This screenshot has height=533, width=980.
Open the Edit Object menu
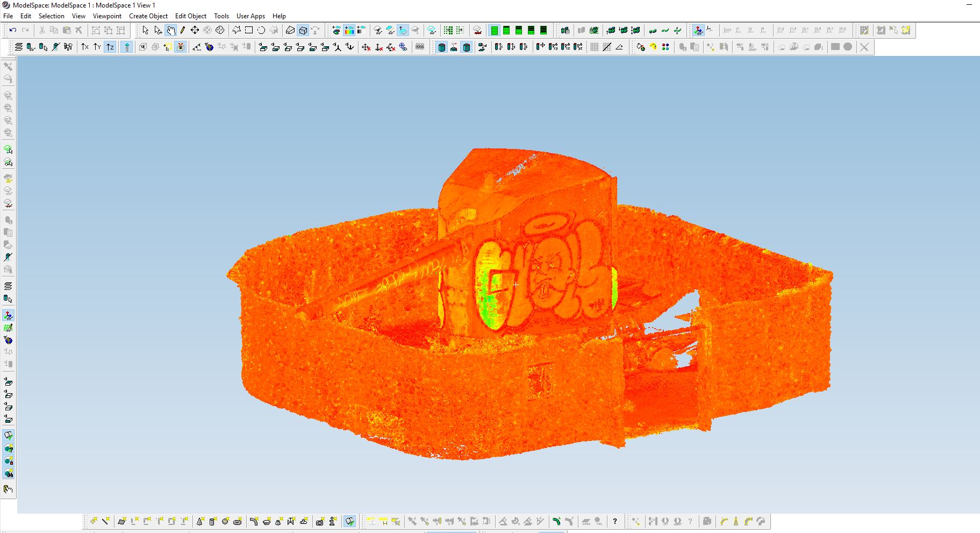pos(191,16)
